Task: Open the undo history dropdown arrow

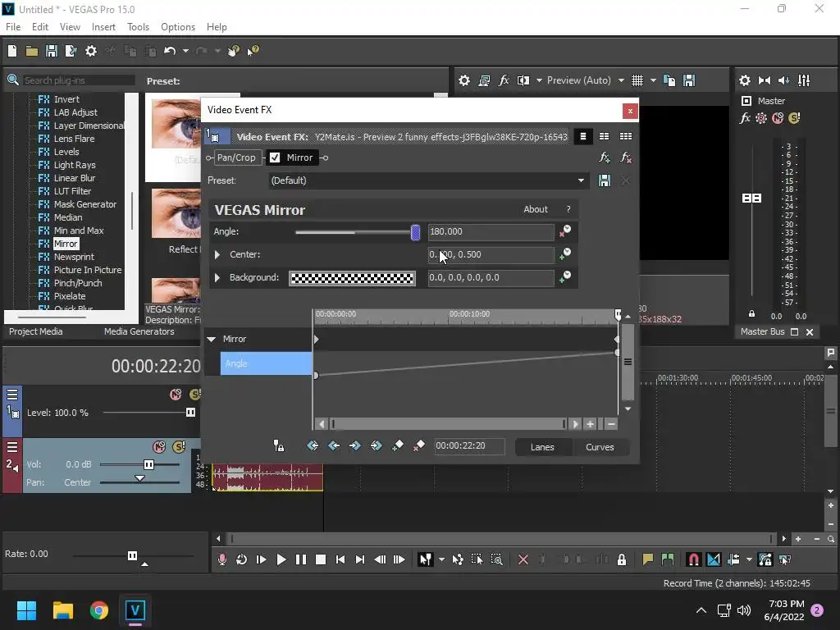Action: [185, 51]
